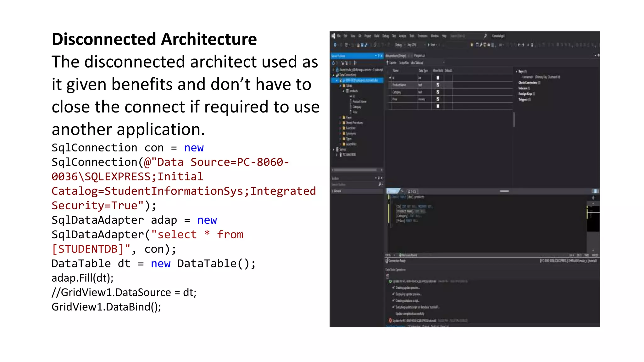Open the Tools menu

tap(412, 36)
